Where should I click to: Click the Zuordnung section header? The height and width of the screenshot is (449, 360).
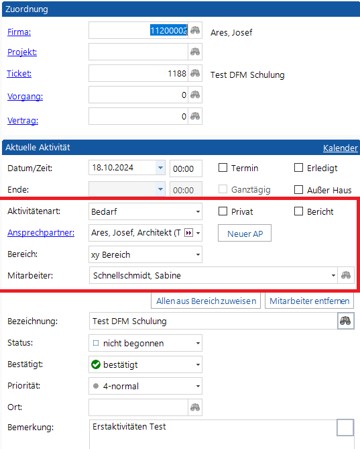point(180,9)
